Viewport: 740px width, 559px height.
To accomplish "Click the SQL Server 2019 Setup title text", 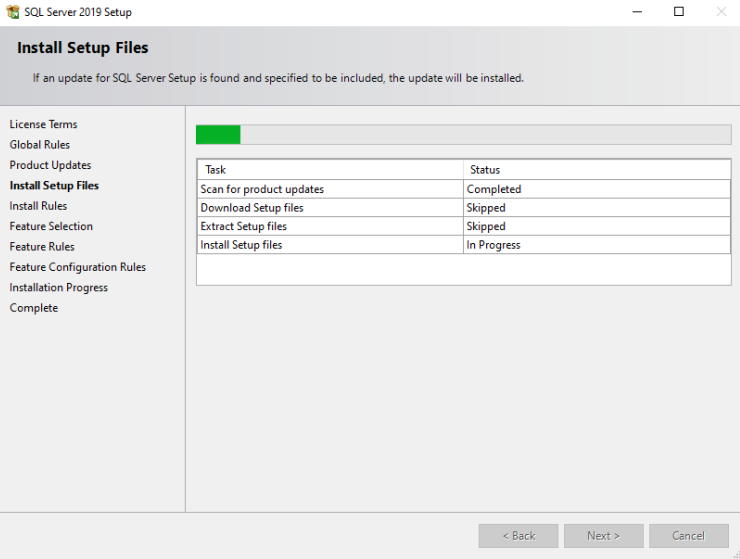I will click(x=78, y=12).
